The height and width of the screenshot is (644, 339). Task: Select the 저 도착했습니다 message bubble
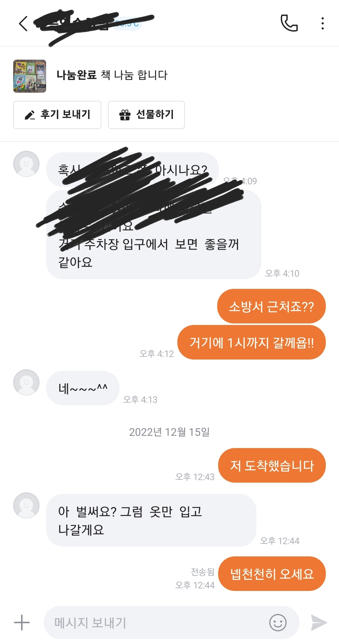tap(272, 465)
